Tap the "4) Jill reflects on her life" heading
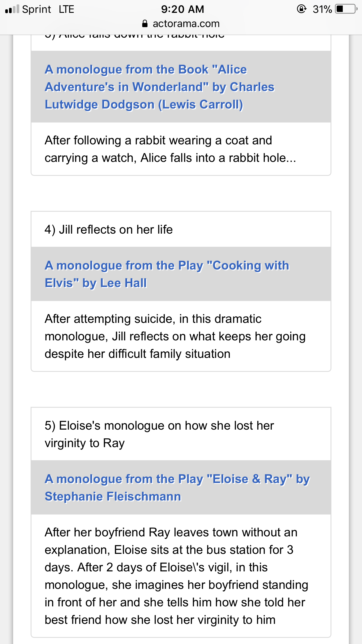This screenshot has width=362, height=644. tap(108, 230)
